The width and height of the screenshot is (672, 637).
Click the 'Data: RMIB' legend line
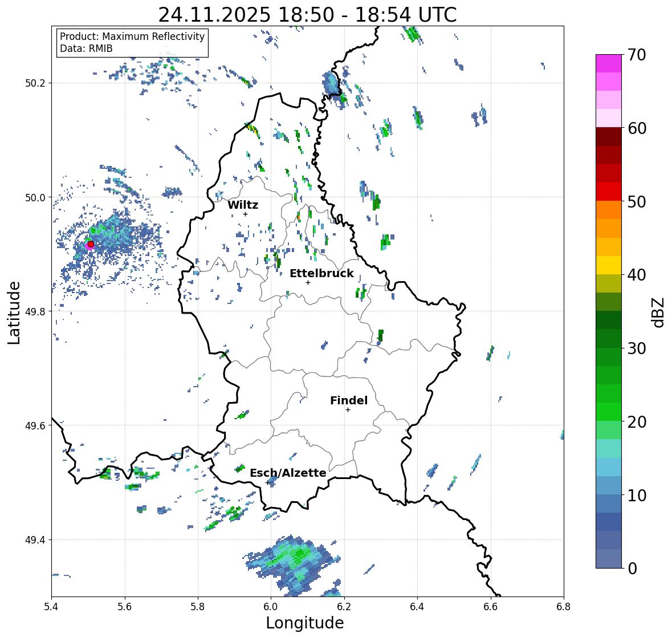tap(86, 48)
